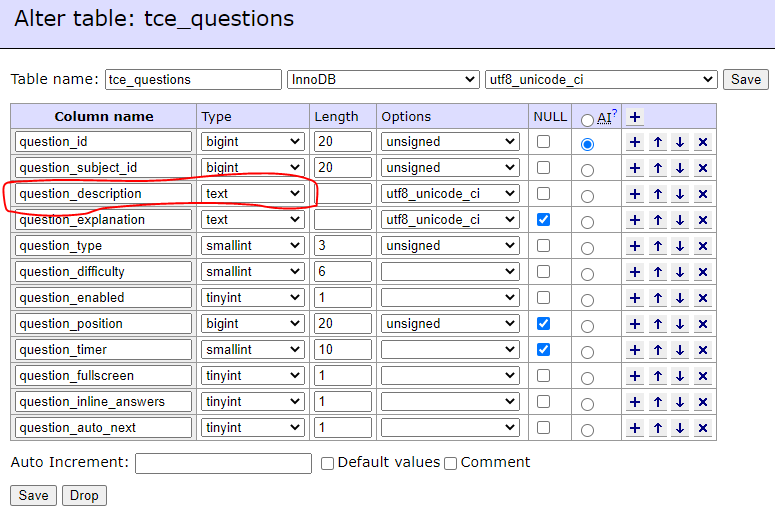
Task: Open options dropdown for question_position
Action: coord(450,324)
